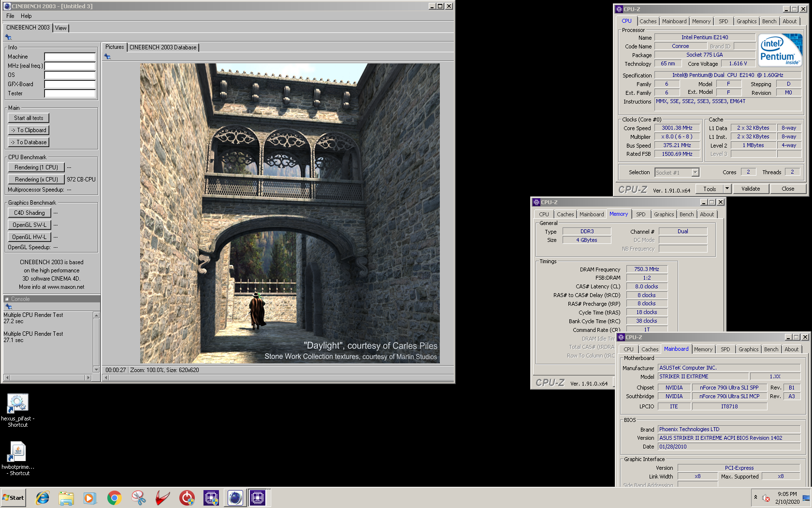The height and width of the screenshot is (508, 812).
Task: Expand the Tools dropdown arrow in CPU-Z
Action: [x=726, y=189]
